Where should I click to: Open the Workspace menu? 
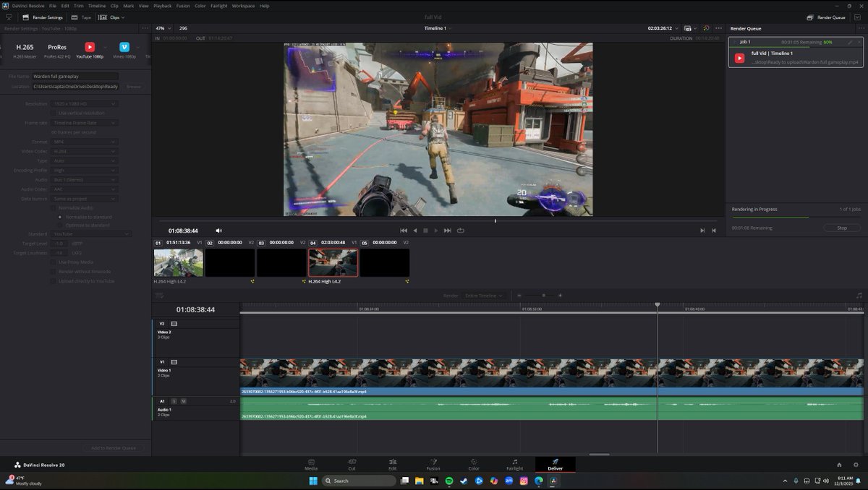[x=243, y=6]
